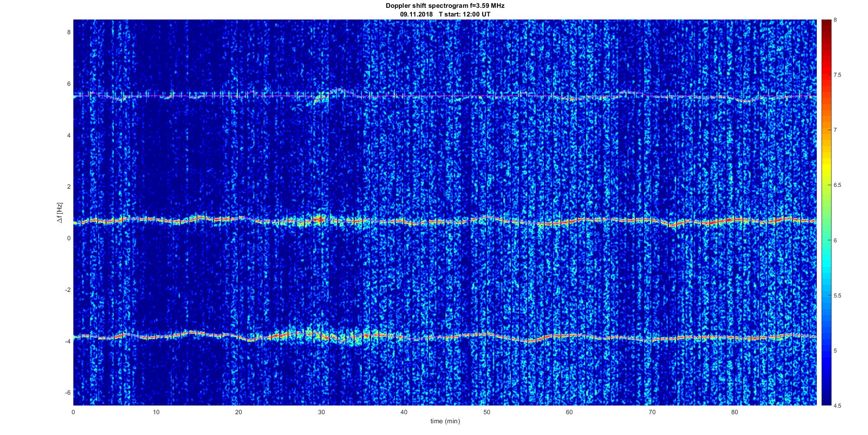Image resolution: width=868 pixels, height=435 pixels.
Task: Click the y-axis tick label '6'
Action: tap(69, 84)
